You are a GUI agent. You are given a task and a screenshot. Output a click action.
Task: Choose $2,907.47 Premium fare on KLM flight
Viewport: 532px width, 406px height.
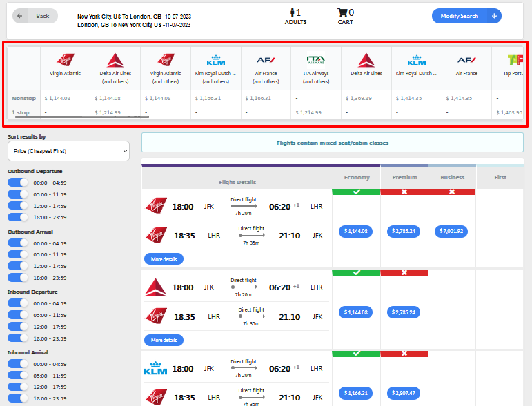pyautogui.click(x=404, y=393)
